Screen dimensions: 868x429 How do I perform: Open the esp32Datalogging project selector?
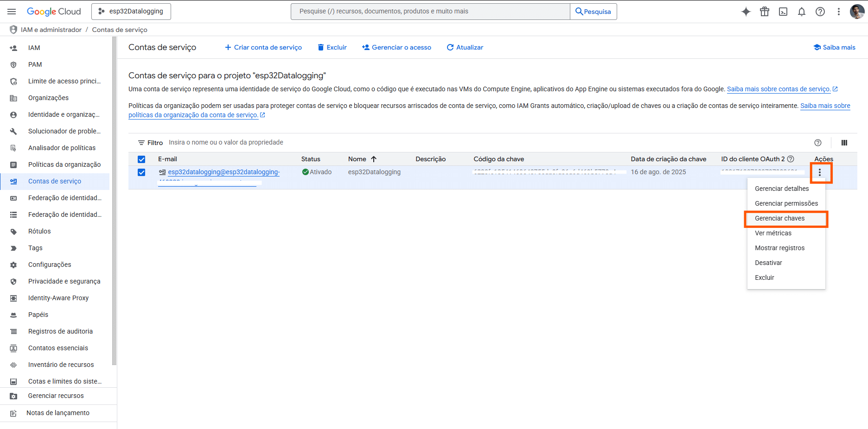point(131,12)
